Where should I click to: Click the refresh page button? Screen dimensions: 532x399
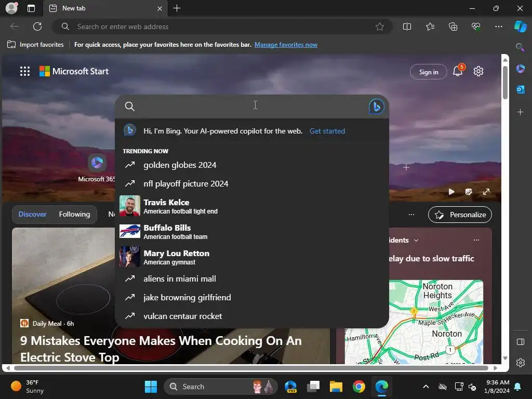click(x=37, y=26)
